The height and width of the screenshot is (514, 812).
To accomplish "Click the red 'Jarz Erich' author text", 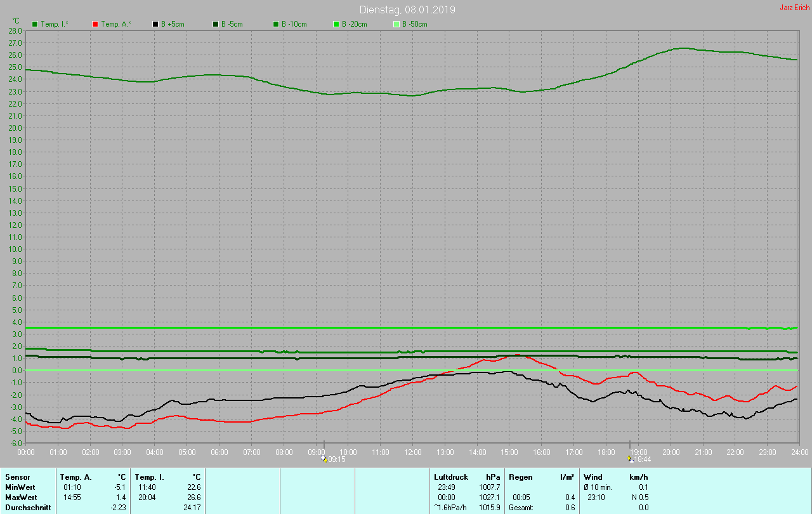I will [x=794, y=8].
